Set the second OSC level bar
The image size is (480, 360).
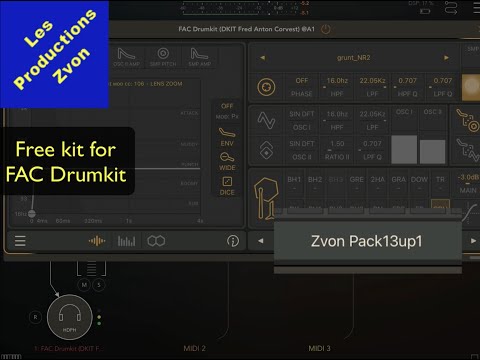(x=432, y=152)
